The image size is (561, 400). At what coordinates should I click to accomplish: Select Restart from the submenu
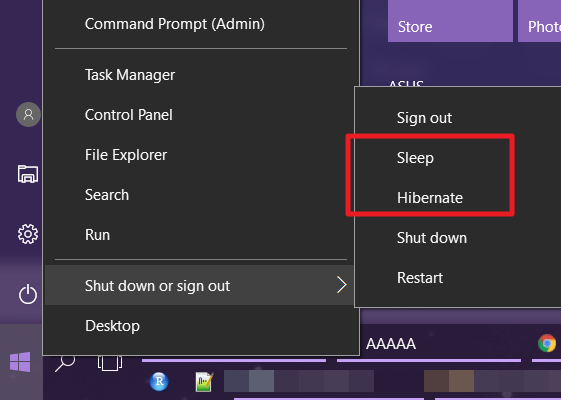[420, 278]
